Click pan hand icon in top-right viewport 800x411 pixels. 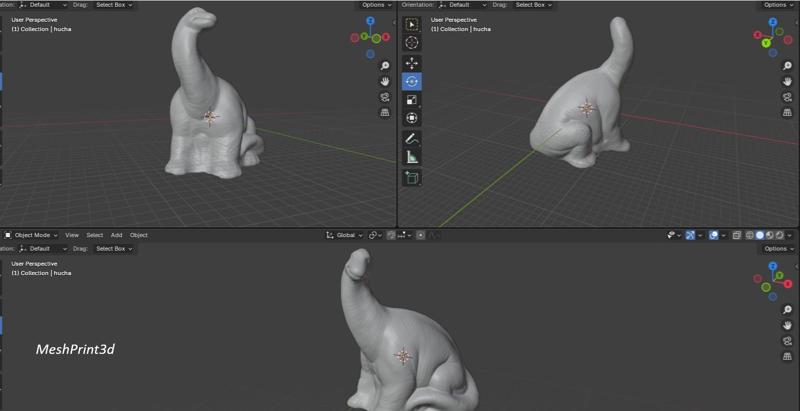coord(787,82)
